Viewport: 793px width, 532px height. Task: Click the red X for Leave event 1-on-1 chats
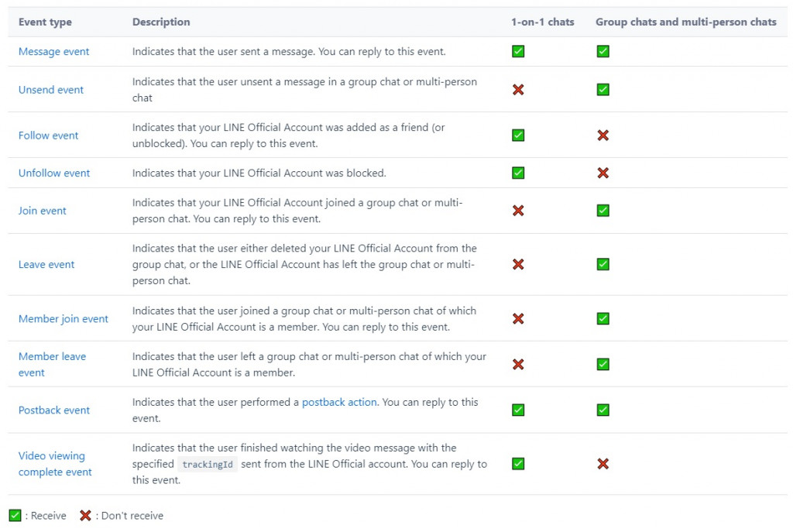(518, 265)
